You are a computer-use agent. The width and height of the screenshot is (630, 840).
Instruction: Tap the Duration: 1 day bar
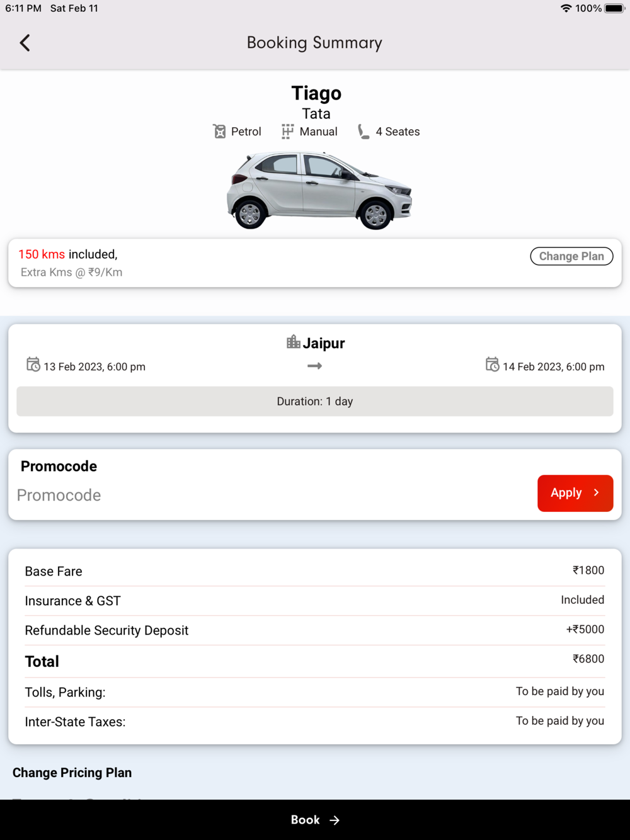pyautogui.click(x=315, y=401)
